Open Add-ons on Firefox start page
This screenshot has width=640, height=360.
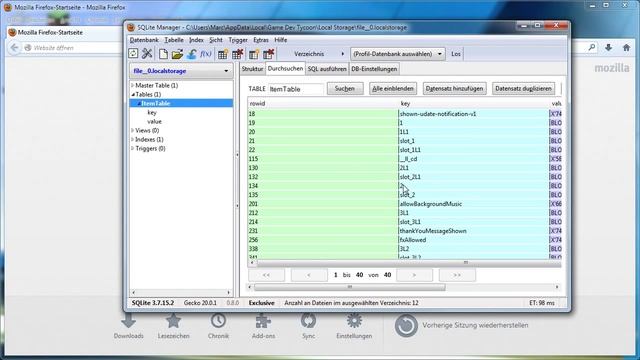click(x=263, y=326)
